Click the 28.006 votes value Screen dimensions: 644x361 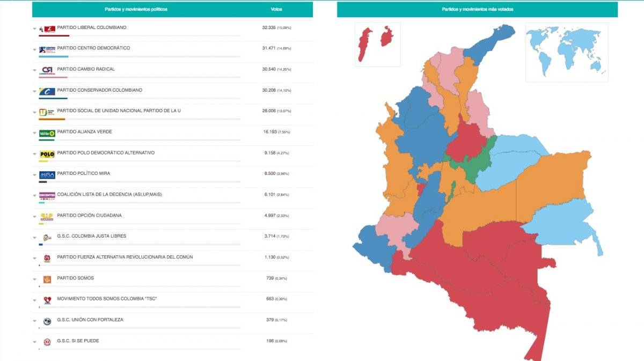click(268, 111)
